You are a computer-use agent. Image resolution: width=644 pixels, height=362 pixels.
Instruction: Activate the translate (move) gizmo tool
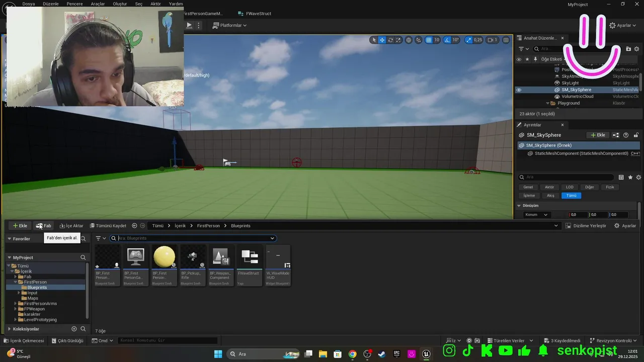(382, 40)
